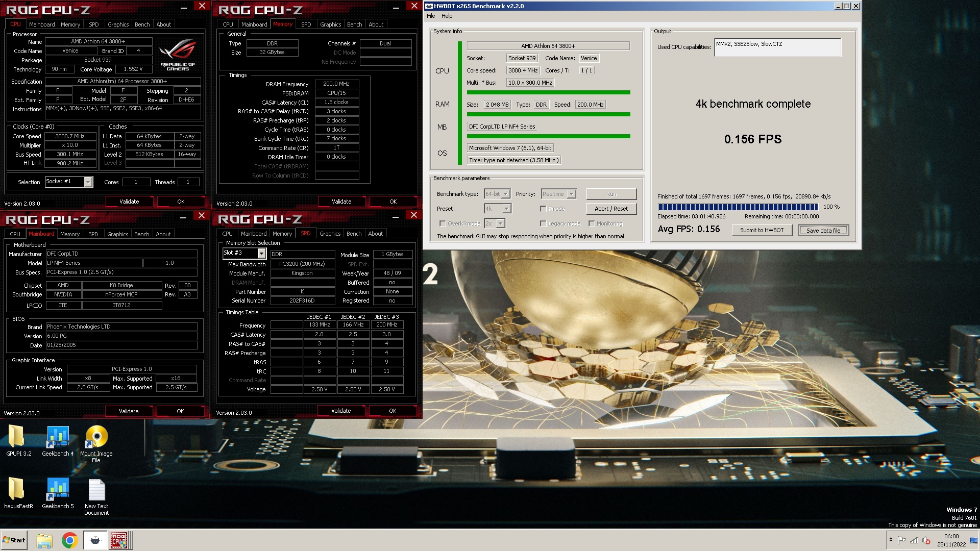Click the '3000.7 MHz' Core Speed value

[70, 137]
